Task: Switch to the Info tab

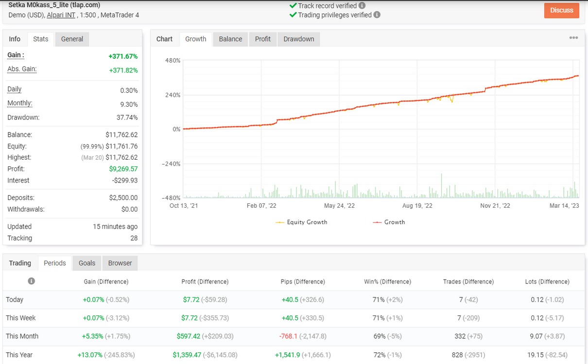Action: coord(15,39)
